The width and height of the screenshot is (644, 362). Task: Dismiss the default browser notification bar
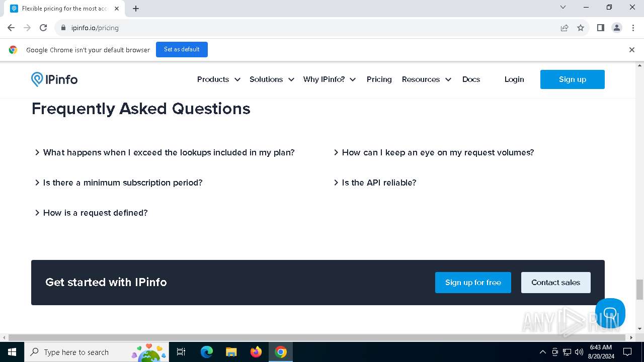click(632, 50)
